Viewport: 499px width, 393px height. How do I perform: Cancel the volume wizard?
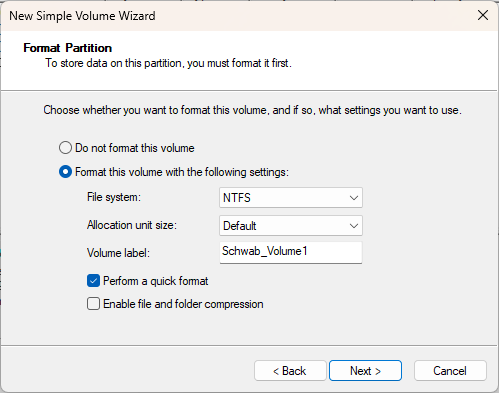pyautogui.click(x=450, y=371)
